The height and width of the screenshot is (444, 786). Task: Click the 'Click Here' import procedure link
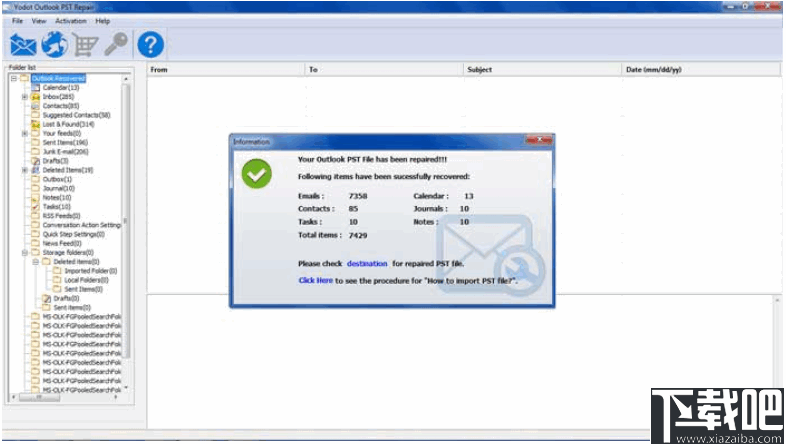pyautogui.click(x=315, y=281)
